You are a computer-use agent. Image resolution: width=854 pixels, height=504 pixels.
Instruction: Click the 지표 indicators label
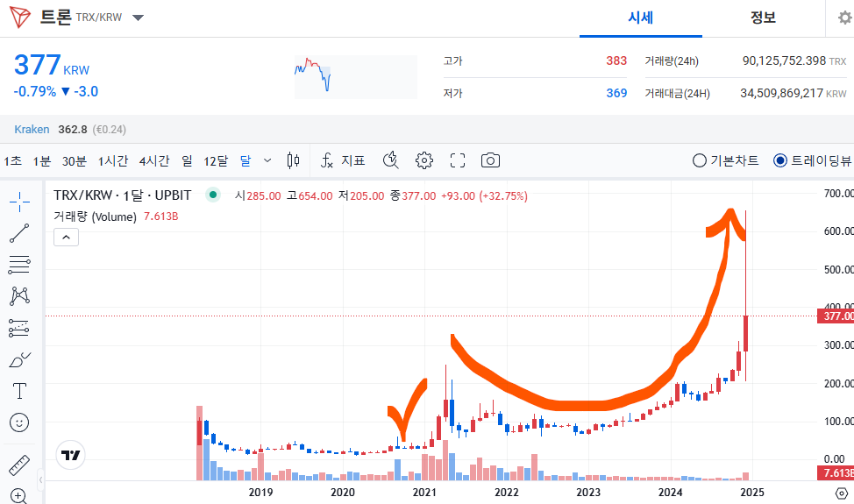tap(353, 160)
